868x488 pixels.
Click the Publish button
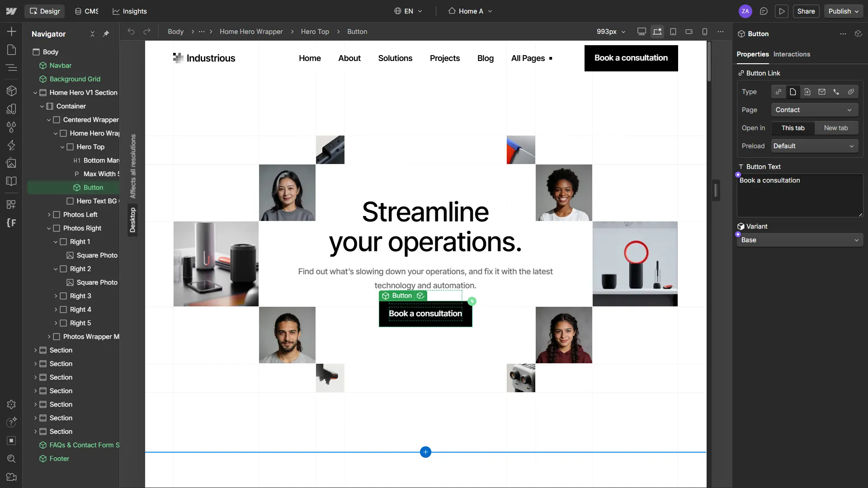tap(844, 11)
